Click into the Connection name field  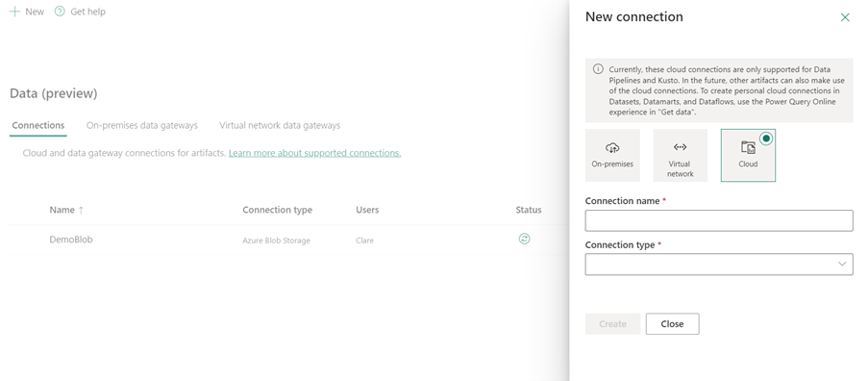click(719, 220)
